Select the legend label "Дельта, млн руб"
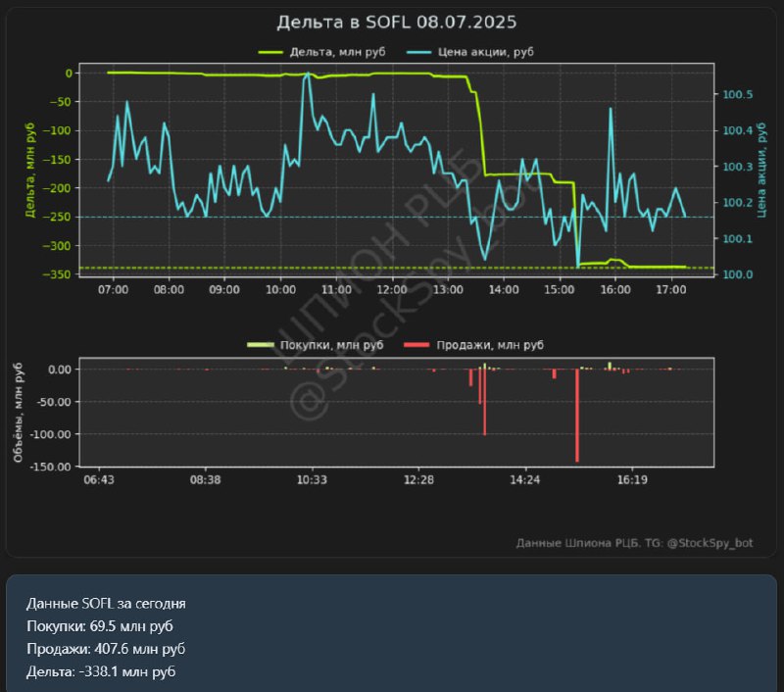784x692 pixels. click(x=337, y=52)
